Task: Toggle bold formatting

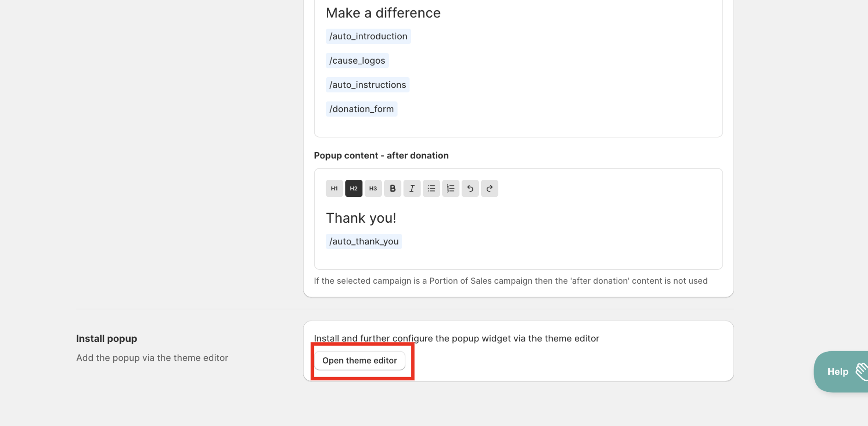Action: point(392,189)
